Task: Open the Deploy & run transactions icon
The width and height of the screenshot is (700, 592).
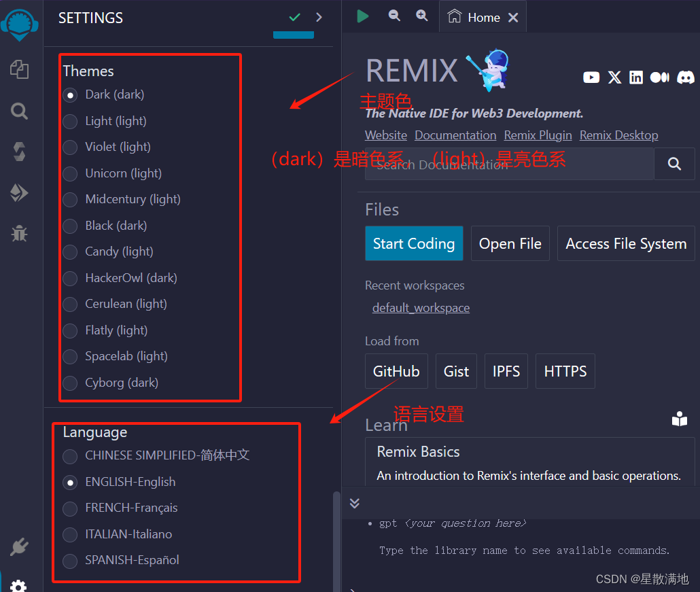Action: tap(19, 193)
